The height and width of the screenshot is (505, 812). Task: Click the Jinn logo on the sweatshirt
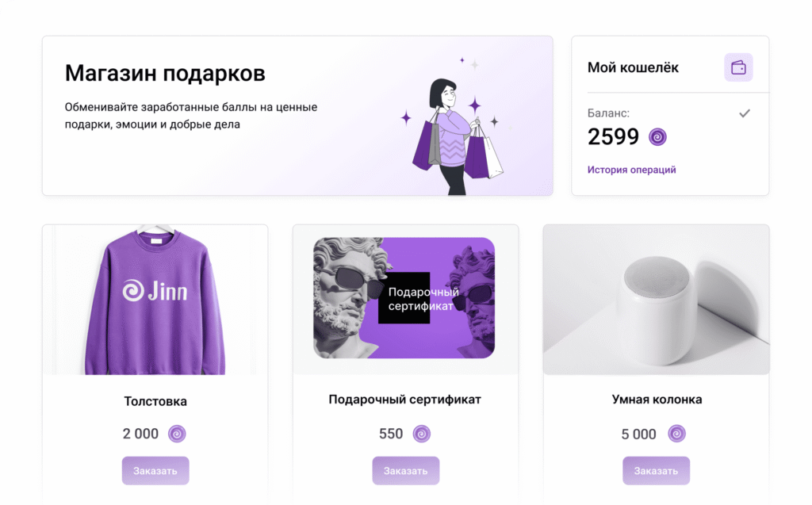click(x=155, y=291)
